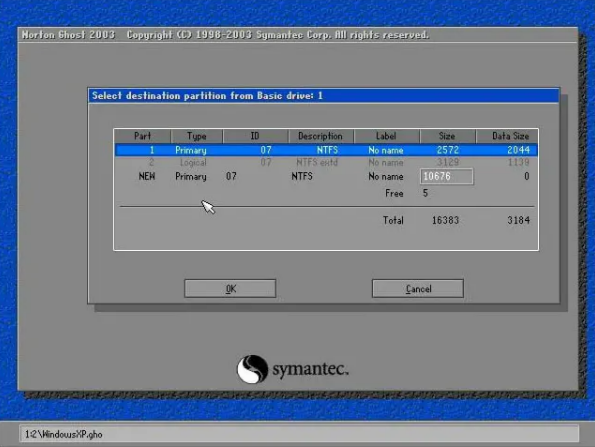The image size is (595, 447).
Task: Click the Symantec yin-yang logo icon
Action: point(252,369)
